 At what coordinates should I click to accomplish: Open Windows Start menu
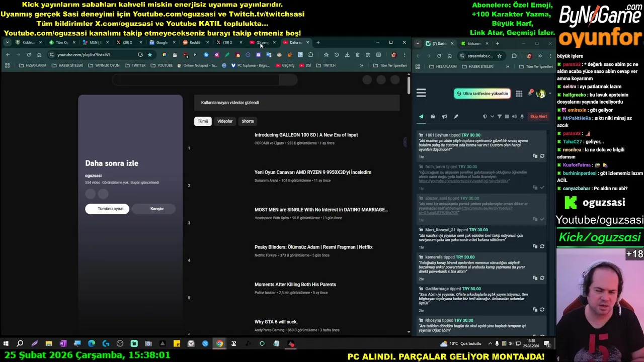click(x=6, y=344)
